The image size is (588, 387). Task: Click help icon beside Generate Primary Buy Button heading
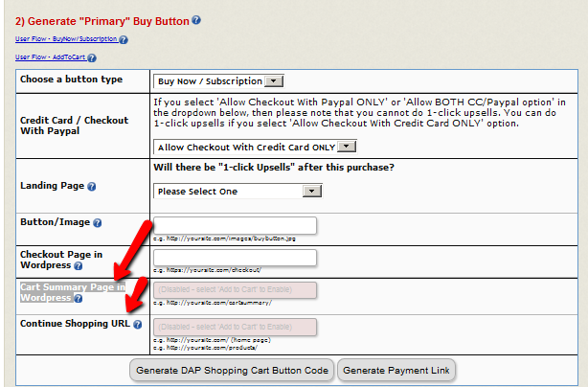(196, 20)
